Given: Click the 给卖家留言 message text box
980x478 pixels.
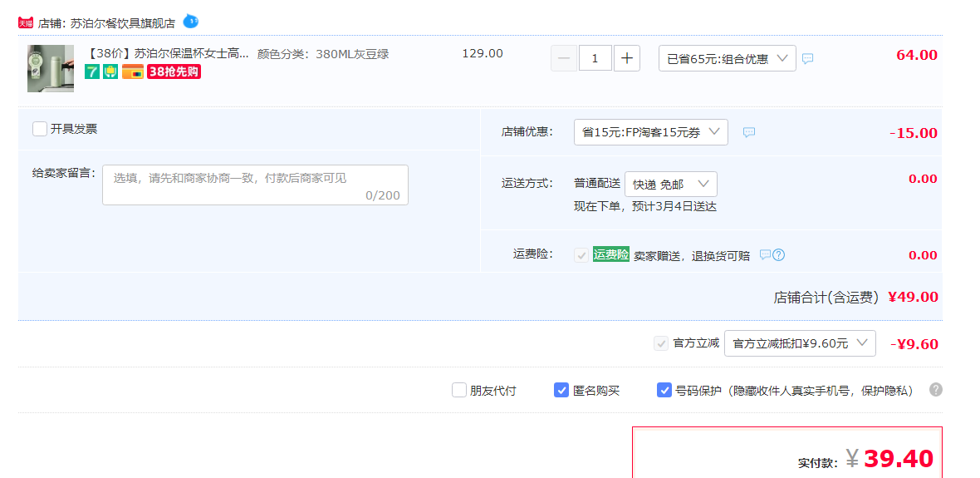Looking at the screenshot, I should coord(255,185).
